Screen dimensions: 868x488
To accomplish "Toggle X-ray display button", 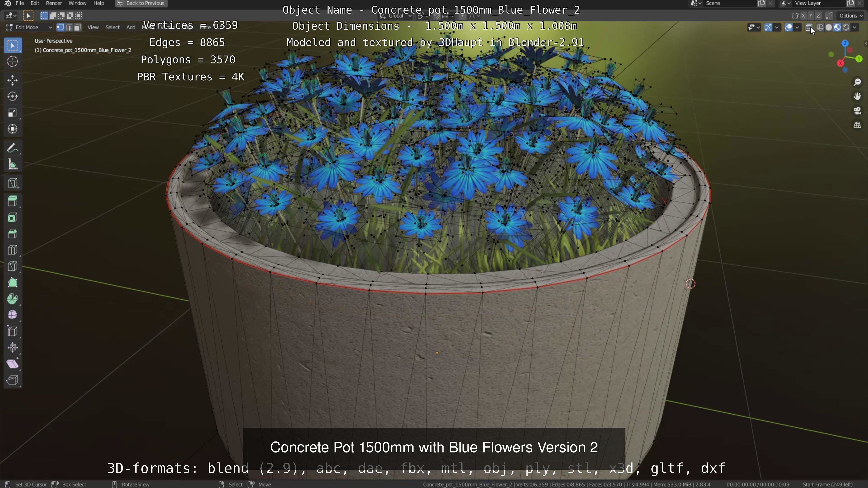I will (809, 27).
